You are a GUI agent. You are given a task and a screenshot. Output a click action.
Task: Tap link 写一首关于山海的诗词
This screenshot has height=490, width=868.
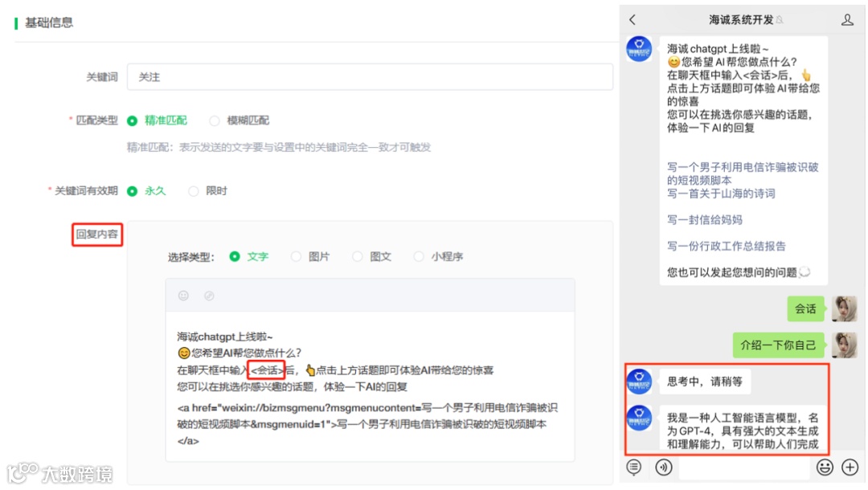pyautogui.click(x=721, y=194)
